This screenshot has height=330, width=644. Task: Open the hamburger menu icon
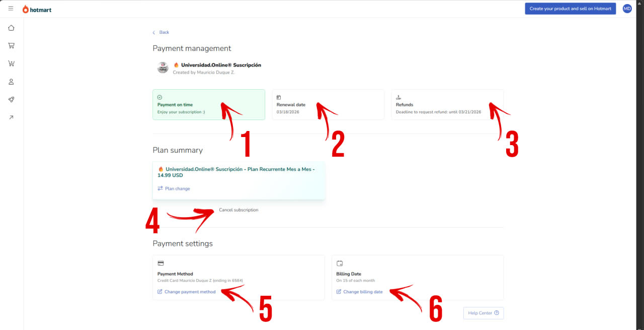point(11,9)
